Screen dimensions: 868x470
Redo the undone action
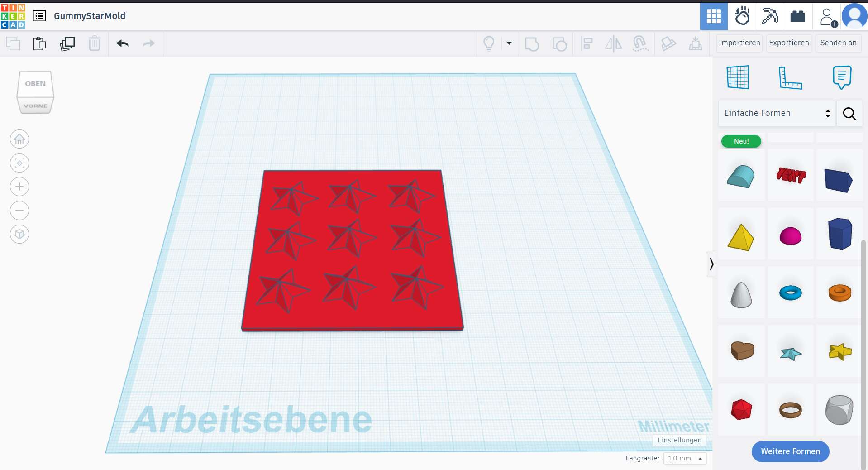click(x=149, y=43)
